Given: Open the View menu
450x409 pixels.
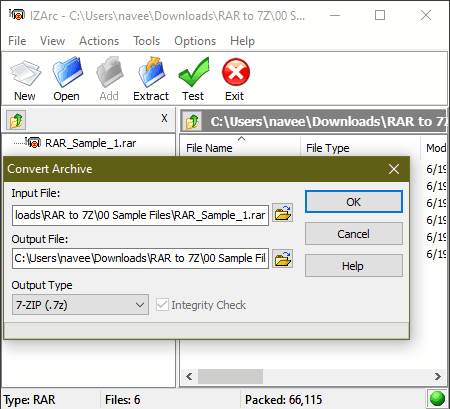Looking at the screenshot, I should pyautogui.click(x=52, y=41).
